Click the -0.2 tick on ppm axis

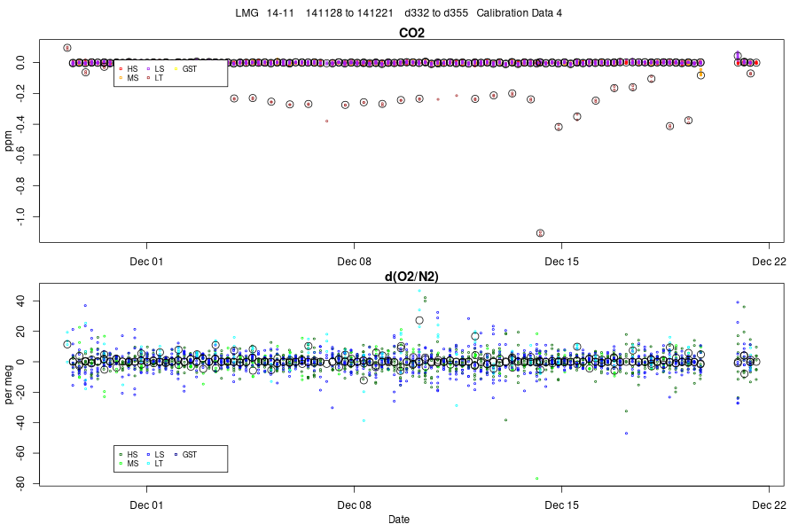click(21, 94)
